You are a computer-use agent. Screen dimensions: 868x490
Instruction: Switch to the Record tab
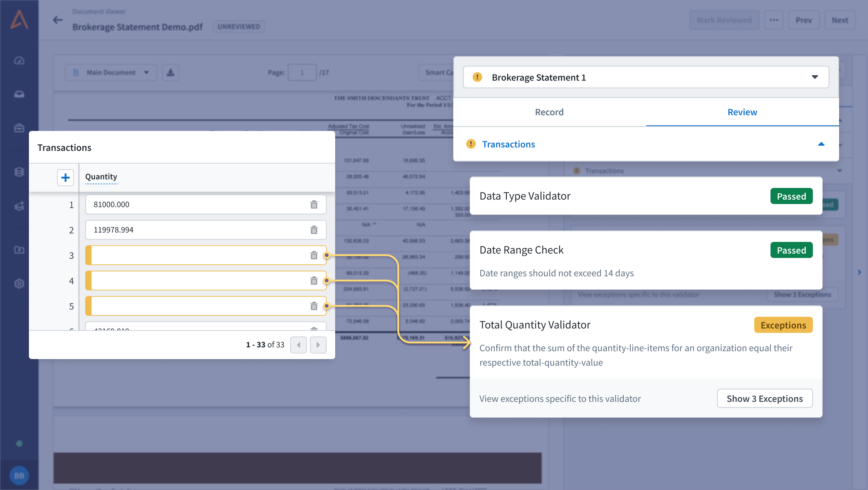[549, 112]
